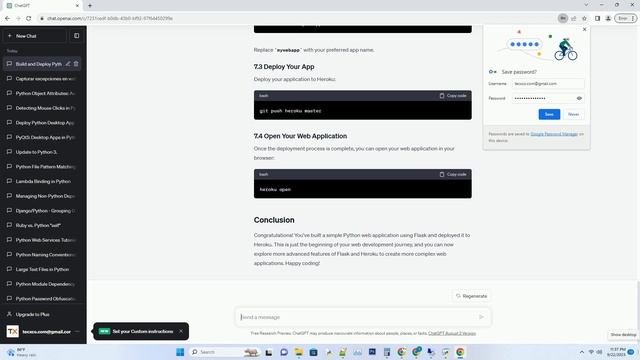Open the Lambda Binding in Python chat
Screen dimensions: 640x360
coord(42,181)
